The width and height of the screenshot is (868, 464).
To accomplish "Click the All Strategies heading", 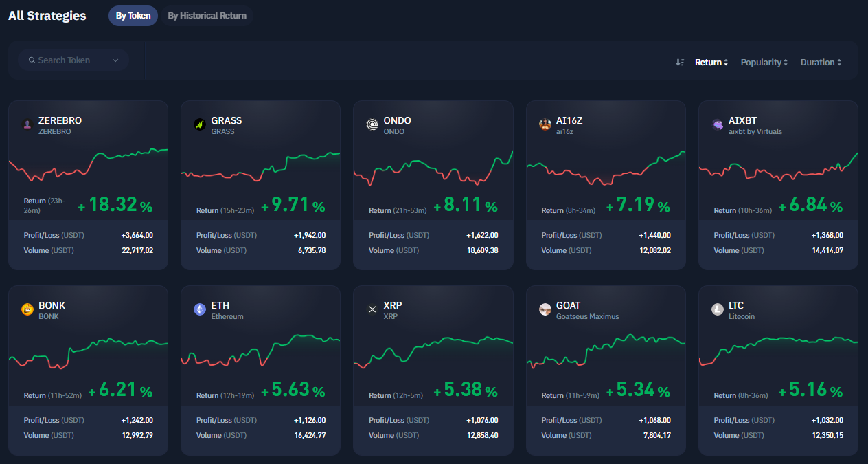I will [47, 16].
